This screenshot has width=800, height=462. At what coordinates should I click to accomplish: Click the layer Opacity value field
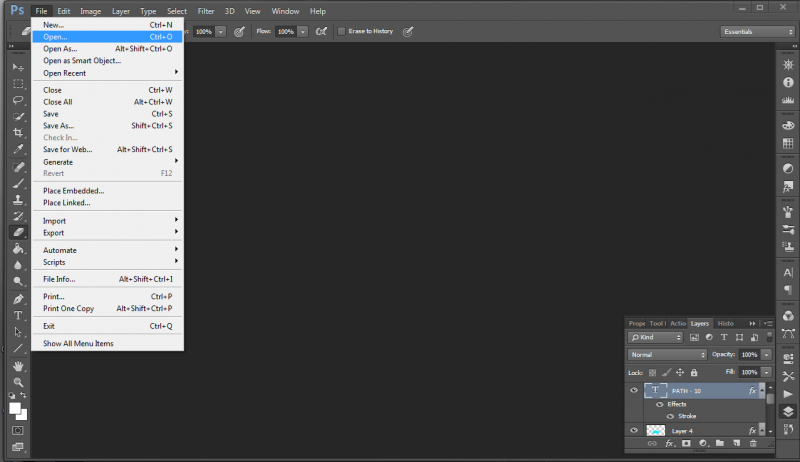coord(749,354)
